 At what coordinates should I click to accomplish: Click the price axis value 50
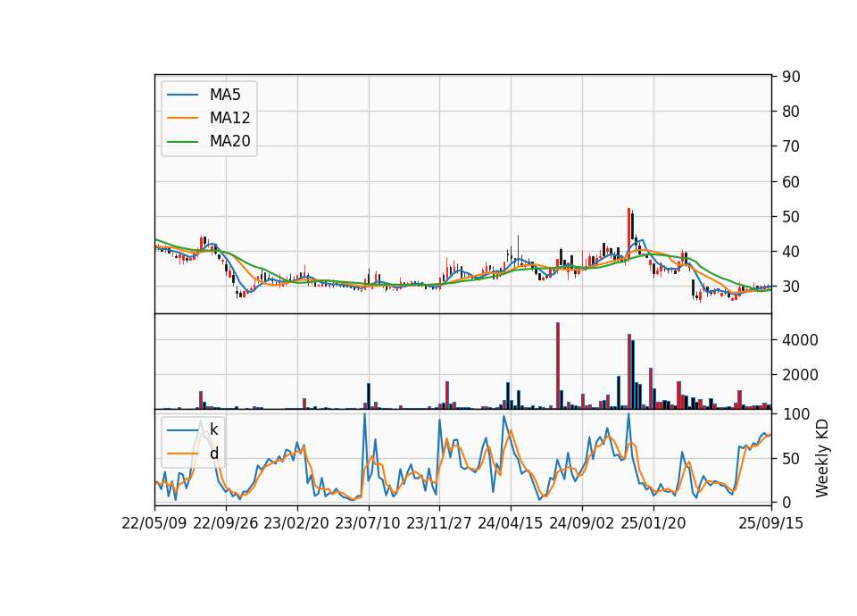pyautogui.click(x=791, y=217)
